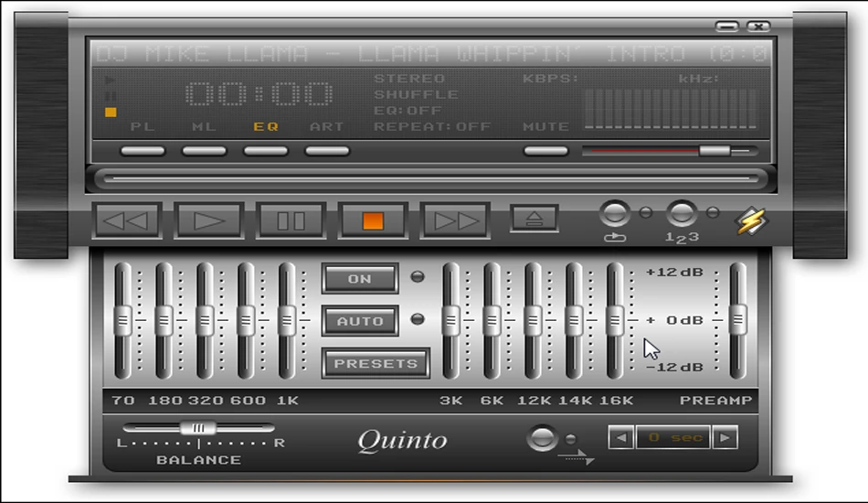Open the equalizer PRESETS menu
Screen dimensions: 868x503
point(376,363)
